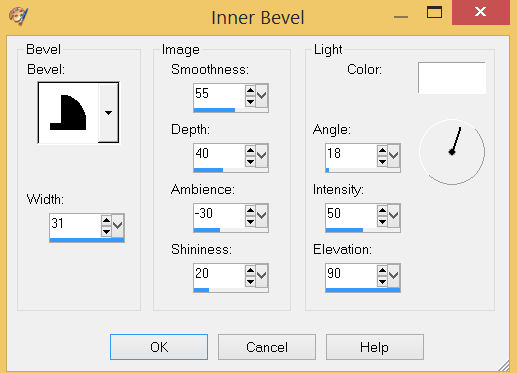Image resolution: width=517 pixels, height=373 pixels.
Task: Open the Bevel shape dropdown
Action: [x=108, y=113]
